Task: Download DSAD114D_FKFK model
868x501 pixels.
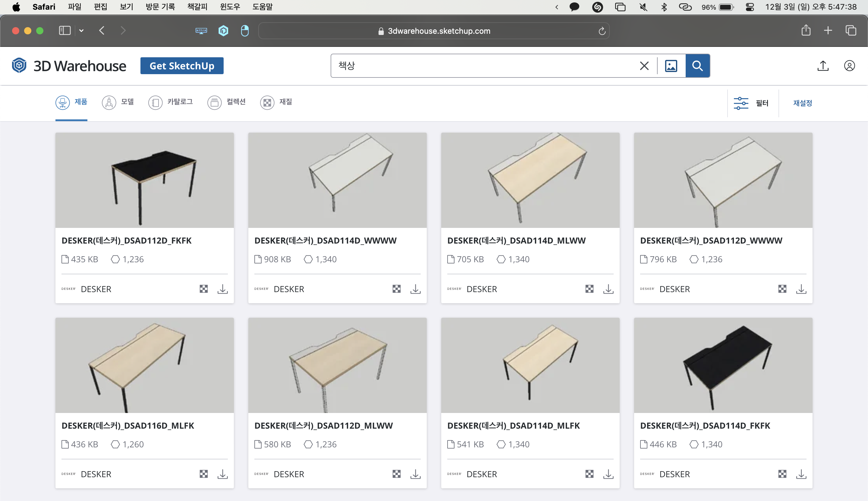Action: click(x=801, y=474)
